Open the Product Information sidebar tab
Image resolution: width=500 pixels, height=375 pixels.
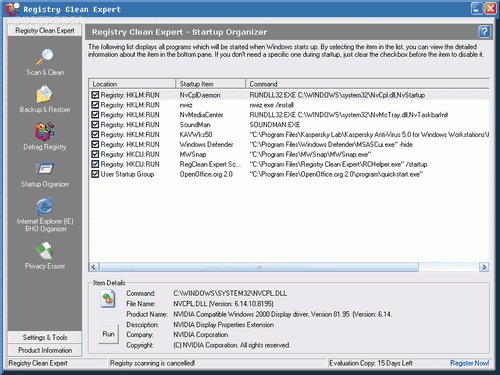45,350
